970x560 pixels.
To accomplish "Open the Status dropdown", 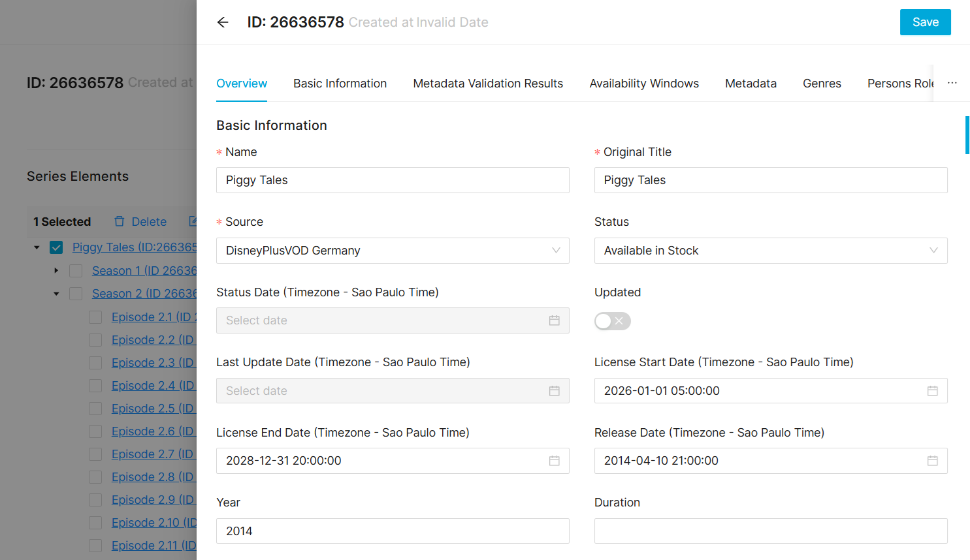I will tap(770, 251).
